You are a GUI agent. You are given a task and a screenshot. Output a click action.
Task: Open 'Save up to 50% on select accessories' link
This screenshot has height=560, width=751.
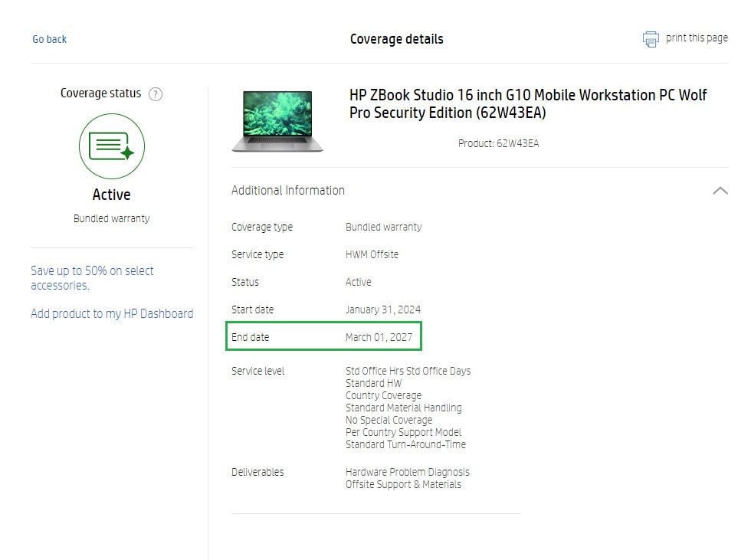point(92,278)
